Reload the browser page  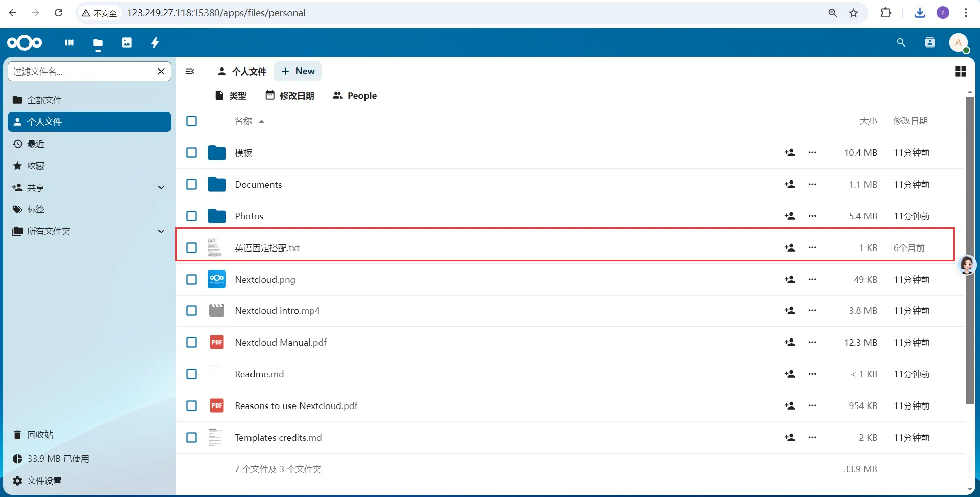click(x=59, y=13)
